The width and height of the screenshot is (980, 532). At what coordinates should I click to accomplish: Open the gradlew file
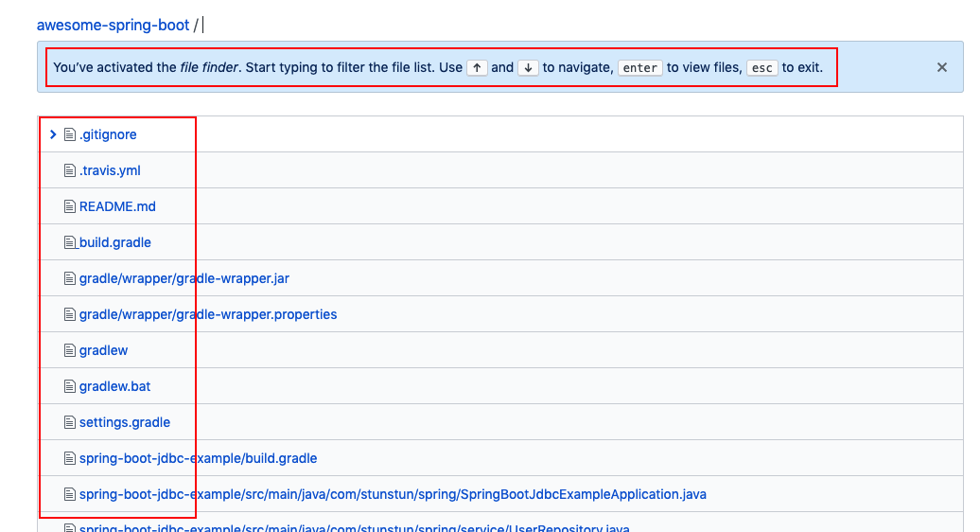[x=104, y=350]
